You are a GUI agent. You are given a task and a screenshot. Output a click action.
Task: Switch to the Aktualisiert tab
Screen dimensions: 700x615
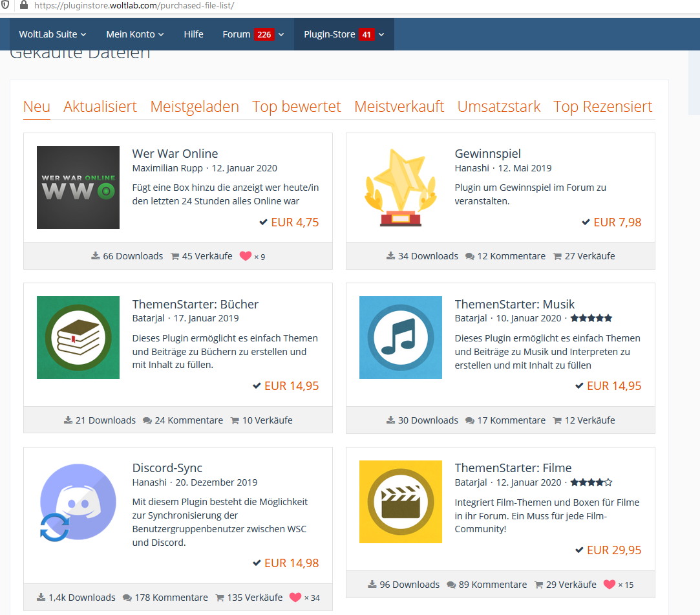(100, 107)
